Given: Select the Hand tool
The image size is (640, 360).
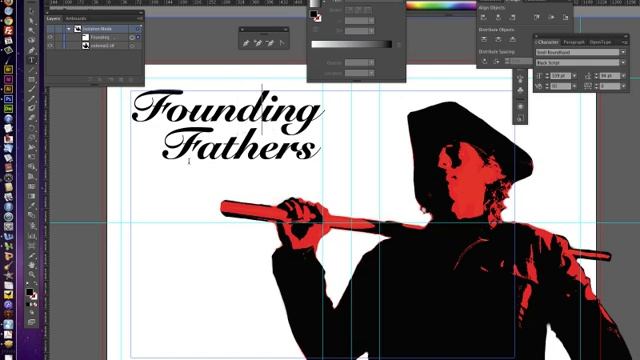Looking at the screenshot, I should (31, 265).
